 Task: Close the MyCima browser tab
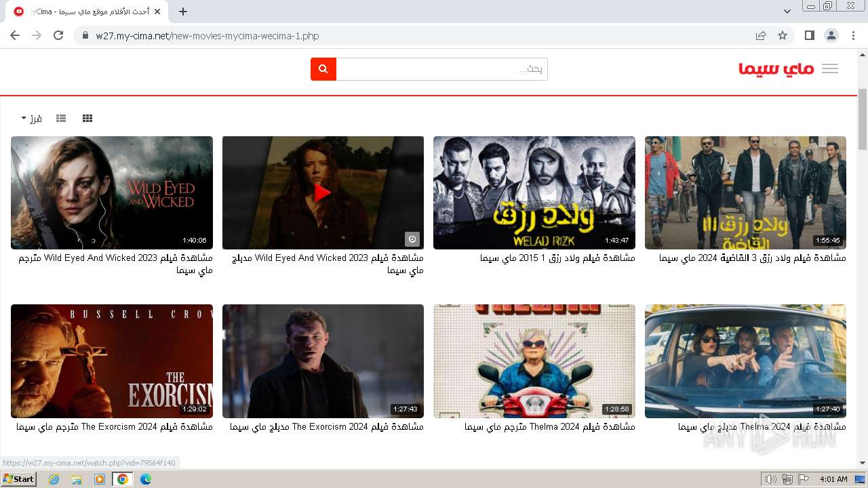[x=157, y=12]
